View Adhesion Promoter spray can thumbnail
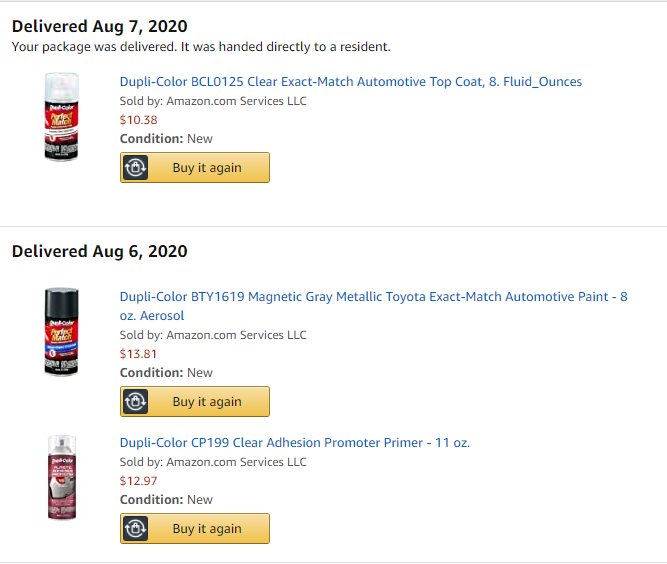Image resolution: width=667 pixels, height=564 pixels. point(62,477)
